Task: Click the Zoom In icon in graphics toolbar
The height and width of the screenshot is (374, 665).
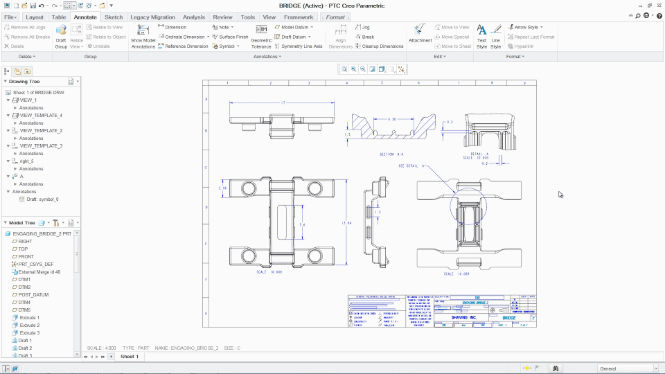Action: pyautogui.click(x=353, y=69)
